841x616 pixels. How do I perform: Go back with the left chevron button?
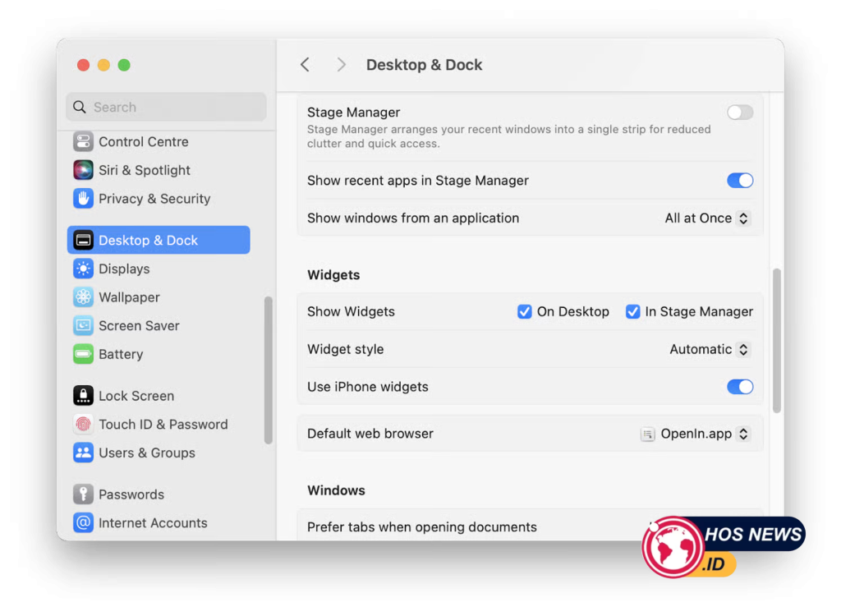pos(306,65)
